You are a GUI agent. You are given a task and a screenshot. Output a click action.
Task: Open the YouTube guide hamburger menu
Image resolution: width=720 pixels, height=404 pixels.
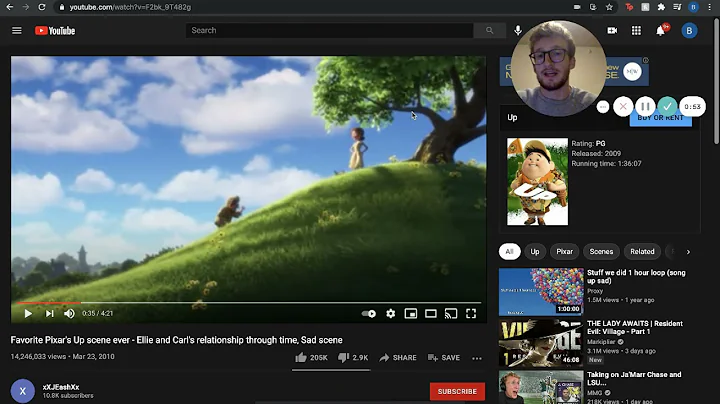[x=17, y=31]
